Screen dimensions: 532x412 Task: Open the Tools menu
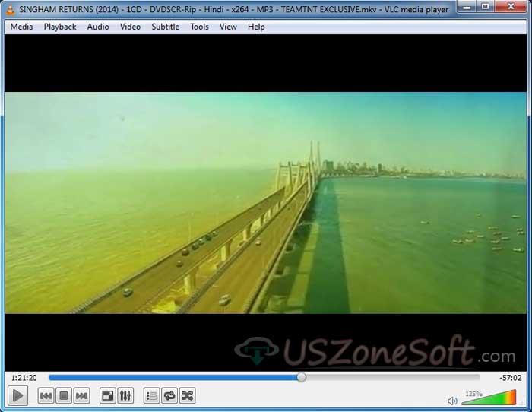pos(199,27)
